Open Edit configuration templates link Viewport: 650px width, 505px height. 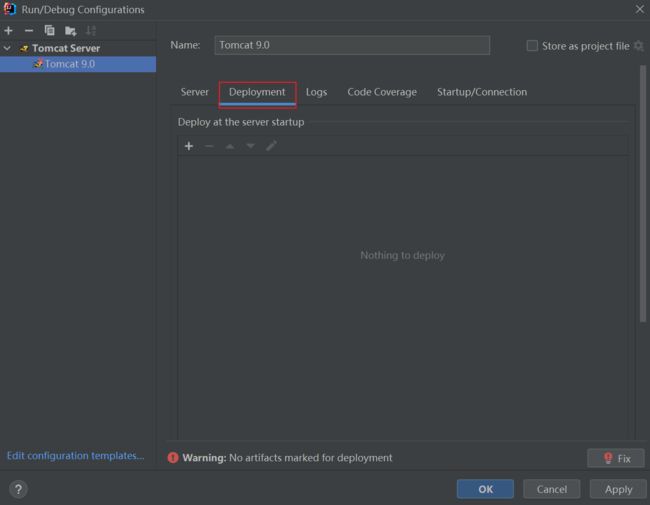click(x=75, y=456)
